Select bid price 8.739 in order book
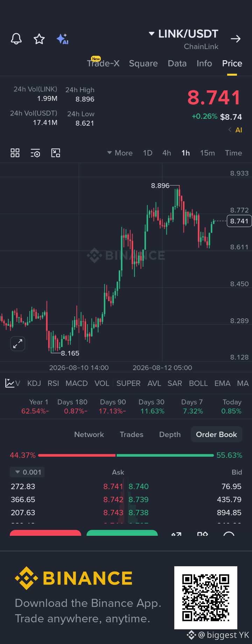Screen dimensions: 252x644 point(139,500)
